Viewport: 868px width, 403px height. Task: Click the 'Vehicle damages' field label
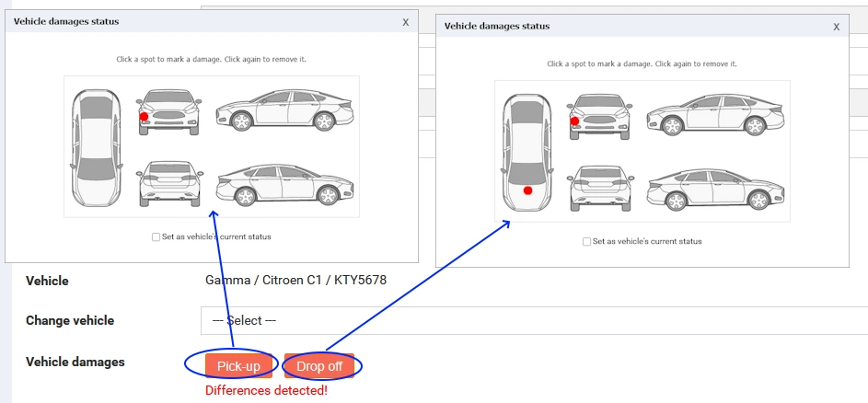pyautogui.click(x=75, y=362)
